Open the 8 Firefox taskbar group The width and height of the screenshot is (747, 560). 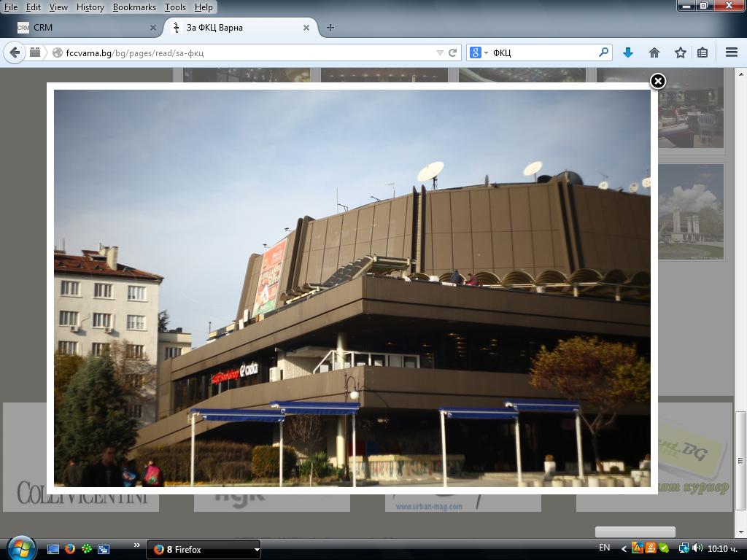(x=203, y=550)
